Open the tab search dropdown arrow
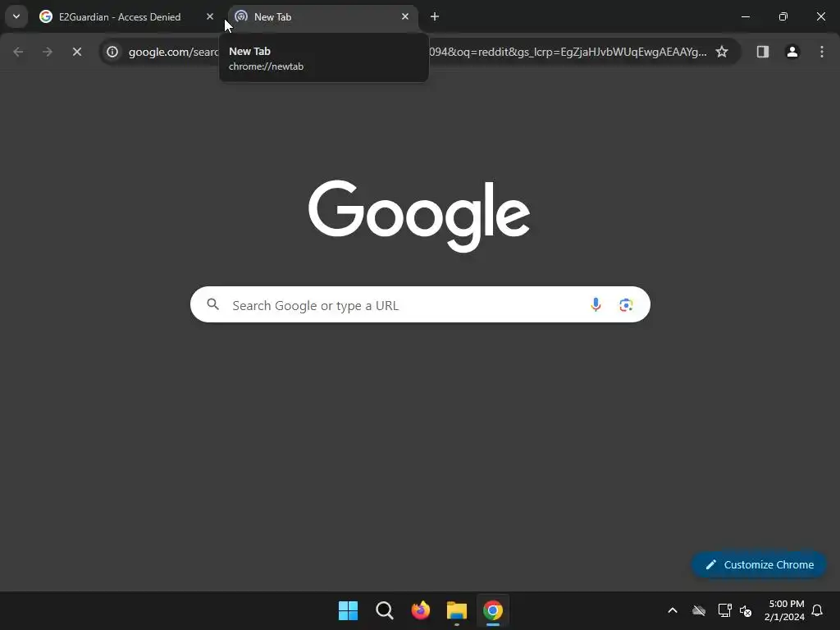The width and height of the screenshot is (840, 630). tap(16, 16)
